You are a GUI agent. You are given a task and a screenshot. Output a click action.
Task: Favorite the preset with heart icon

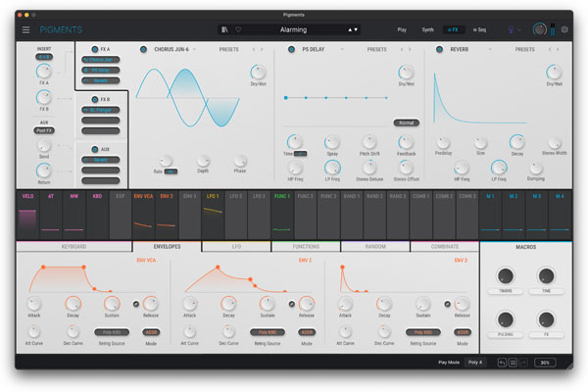[x=238, y=29]
